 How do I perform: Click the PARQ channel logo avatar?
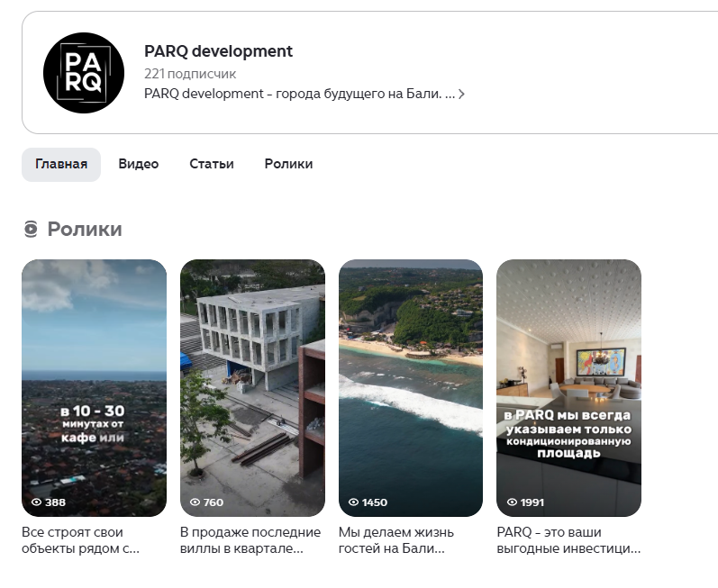point(84,73)
